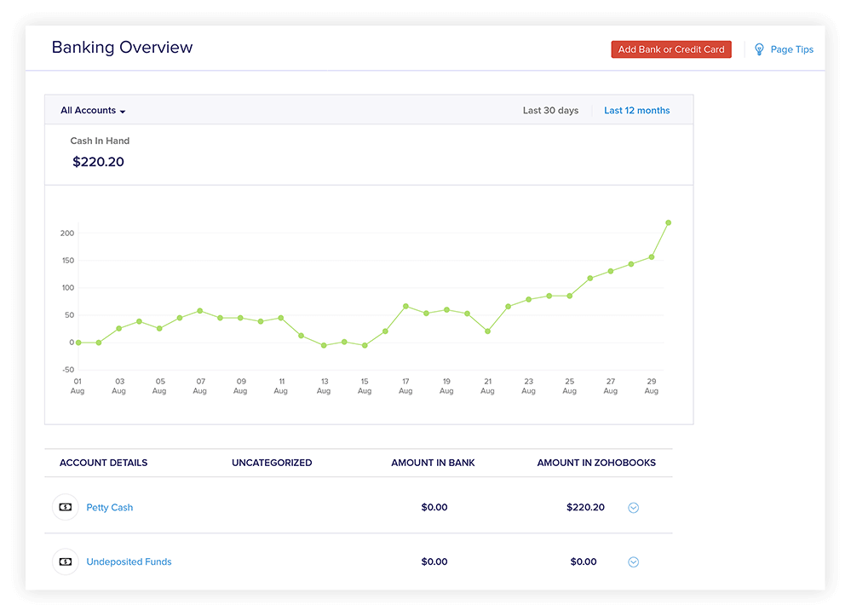Screen dimensions: 851x616
Task: Click the Amount in Bank column header
Action: 433,463
